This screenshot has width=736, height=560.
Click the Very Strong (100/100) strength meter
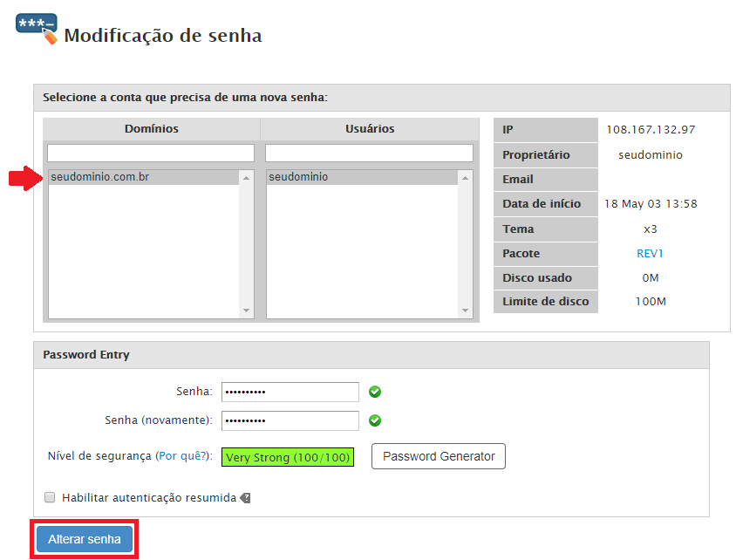click(x=288, y=457)
